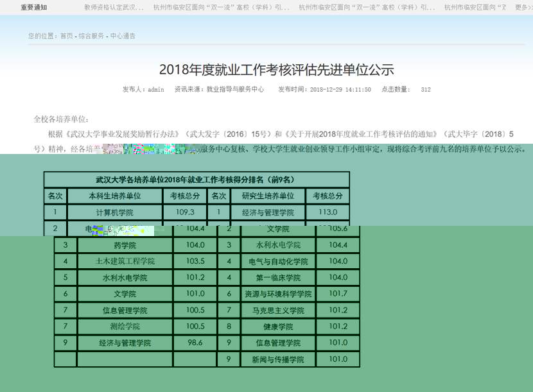Click the 本科生培养单位 column header
The height and width of the screenshot is (392, 533).
115,196
